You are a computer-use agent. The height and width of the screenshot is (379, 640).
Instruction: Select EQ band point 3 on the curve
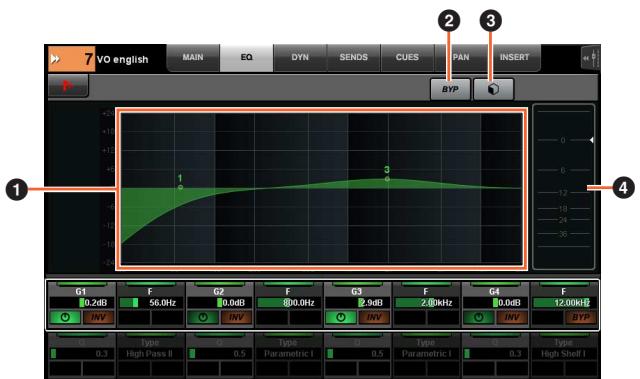tap(387, 179)
